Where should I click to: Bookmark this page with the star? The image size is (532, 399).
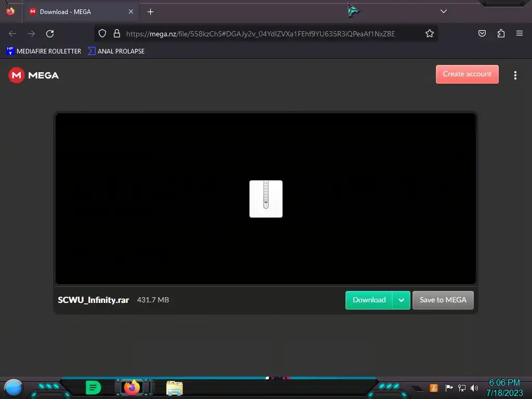430,34
